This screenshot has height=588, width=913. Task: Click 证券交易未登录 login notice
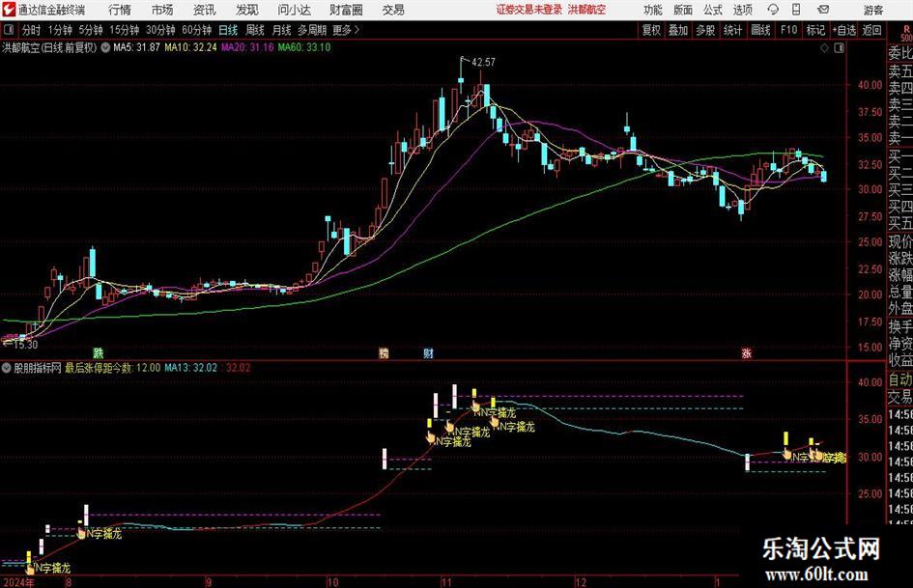coord(529,10)
